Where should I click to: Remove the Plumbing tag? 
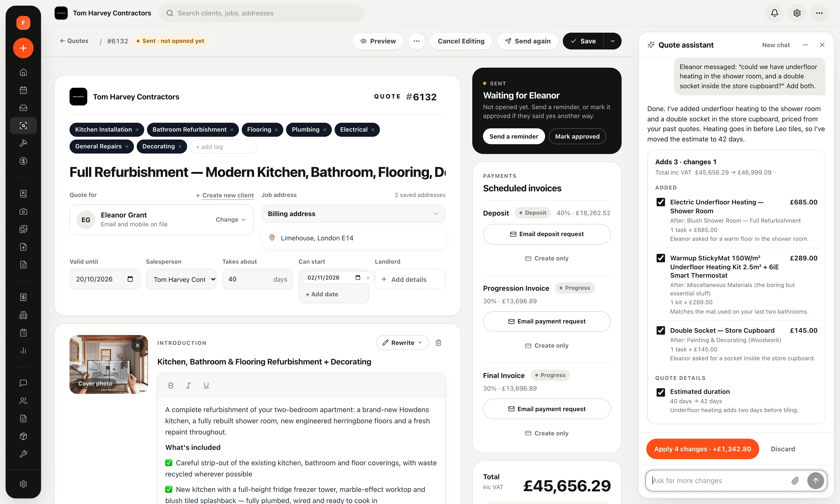point(325,130)
